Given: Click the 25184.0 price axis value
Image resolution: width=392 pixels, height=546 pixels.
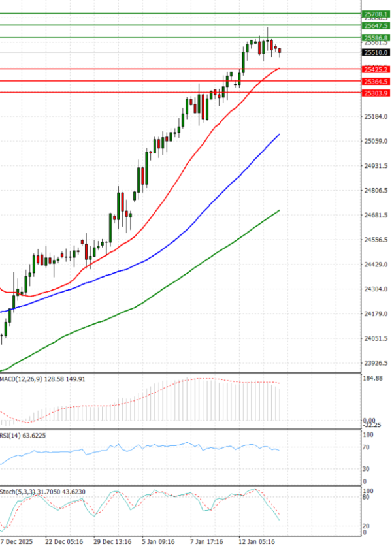Looking at the screenshot, I should (375, 117).
